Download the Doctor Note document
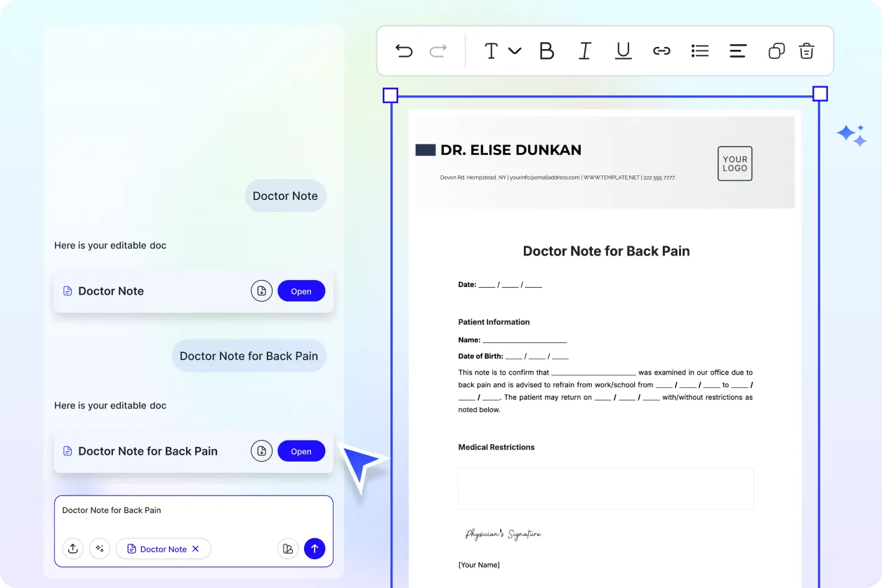Screen dimensions: 882x588 click(261, 290)
